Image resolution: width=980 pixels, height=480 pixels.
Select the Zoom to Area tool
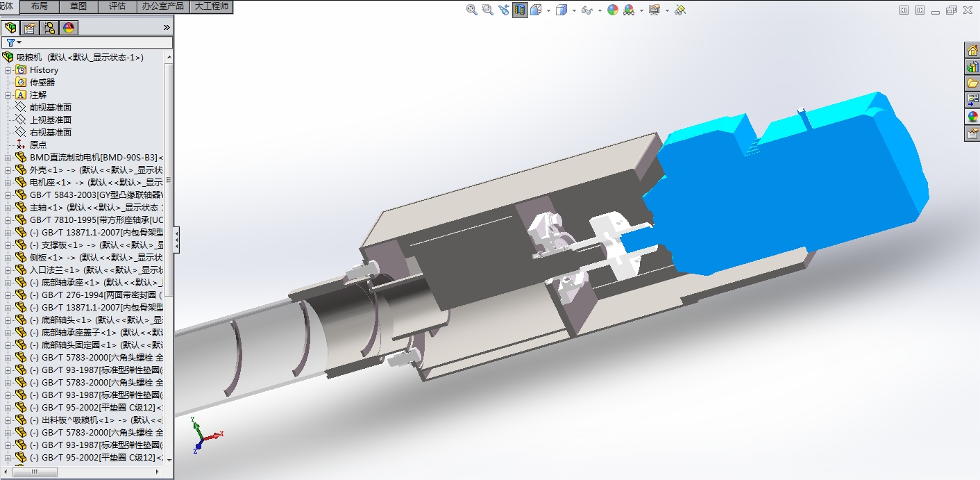487,10
